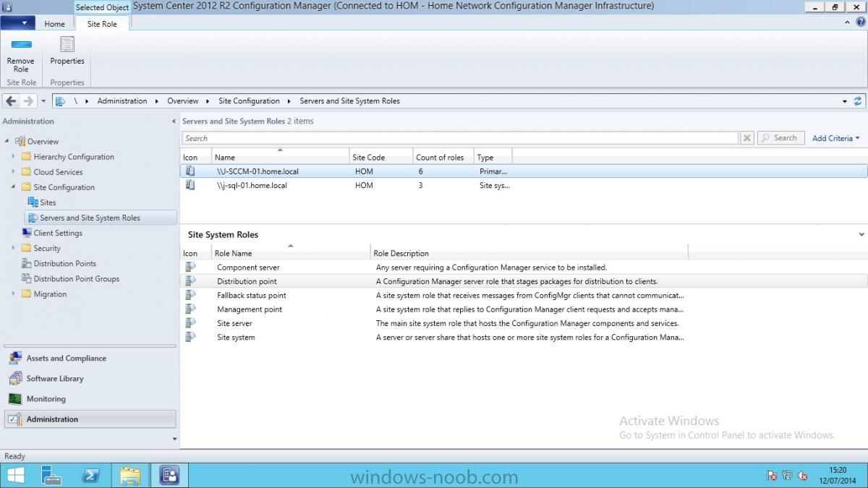Click Overview in the breadcrumb path

click(x=183, y=101)
